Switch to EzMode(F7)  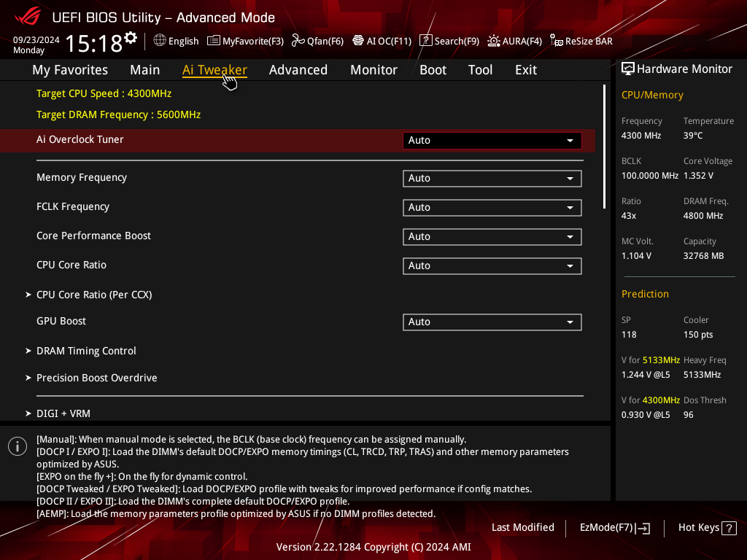(614, 528)
